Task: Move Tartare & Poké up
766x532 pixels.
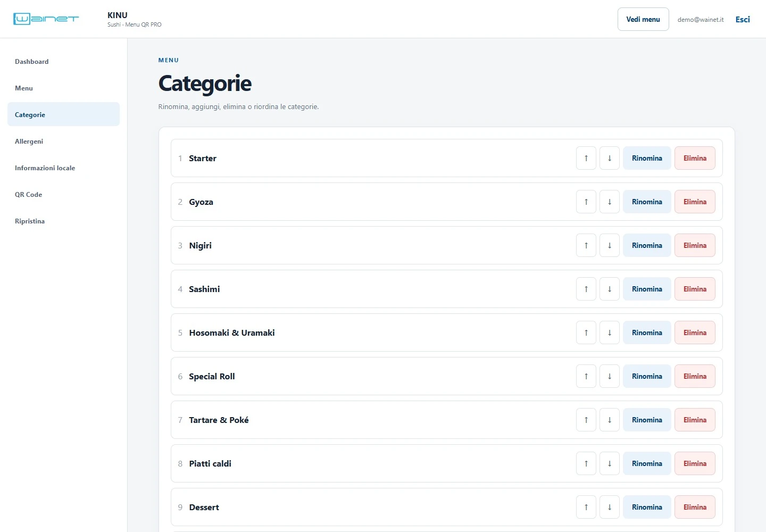Action: pyautogui.click(x=586, y=420)
